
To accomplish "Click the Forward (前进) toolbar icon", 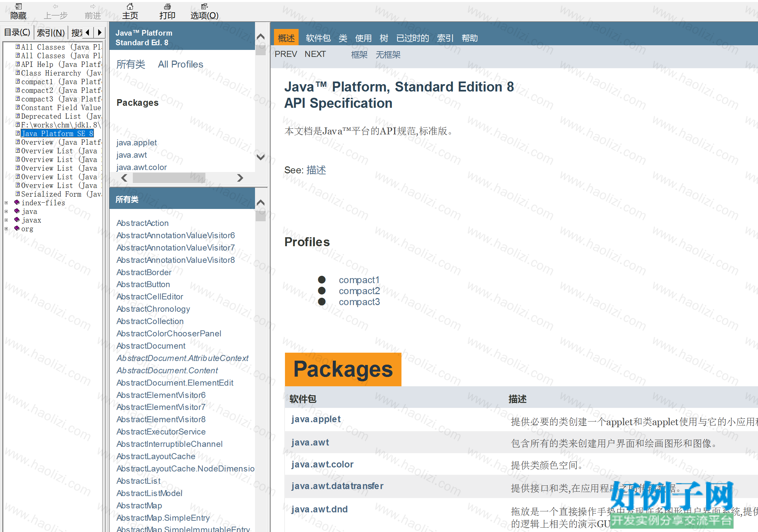I will (93, 6).
